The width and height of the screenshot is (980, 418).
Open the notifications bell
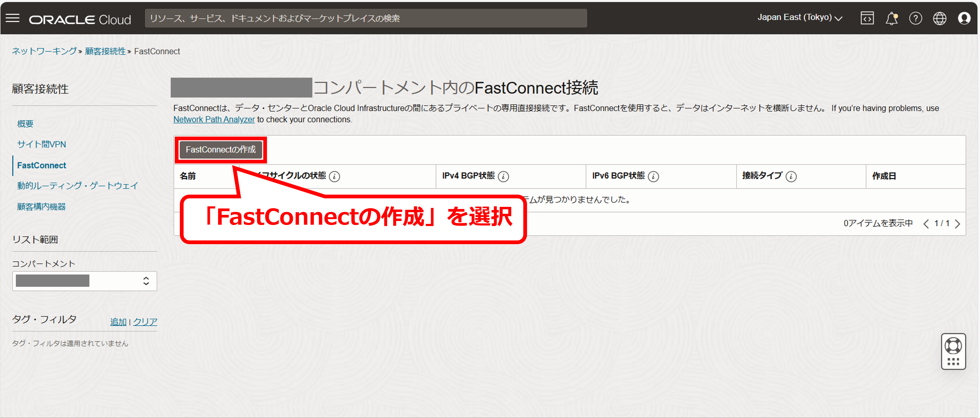coord(891,18)
